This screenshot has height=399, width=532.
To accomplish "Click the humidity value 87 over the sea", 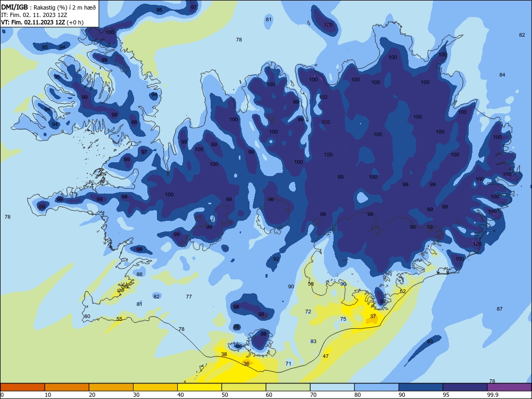I will coord(500,309).
